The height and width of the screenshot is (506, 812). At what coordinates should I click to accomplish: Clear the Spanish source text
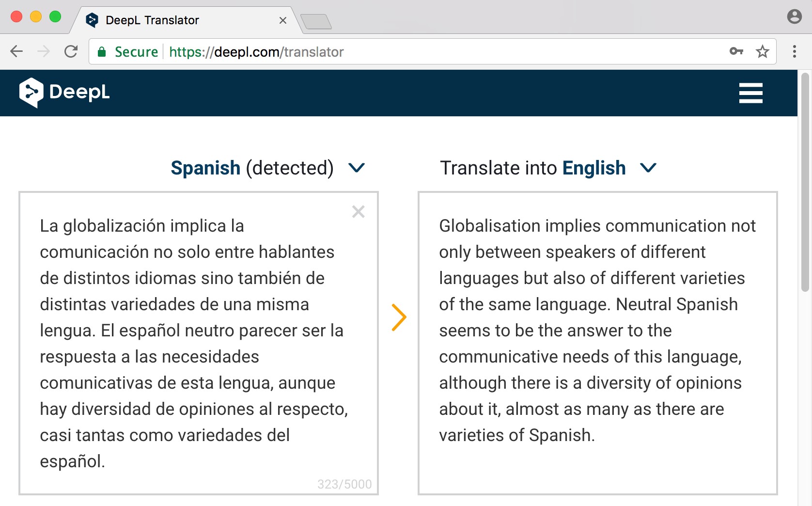coord(358,212)
